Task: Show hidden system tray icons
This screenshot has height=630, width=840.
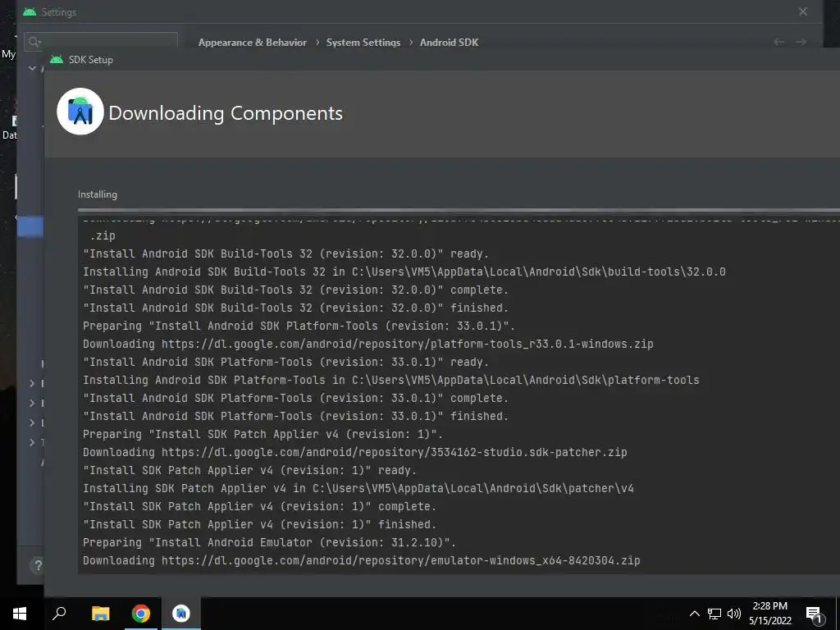Action: [x=694, y=614]
